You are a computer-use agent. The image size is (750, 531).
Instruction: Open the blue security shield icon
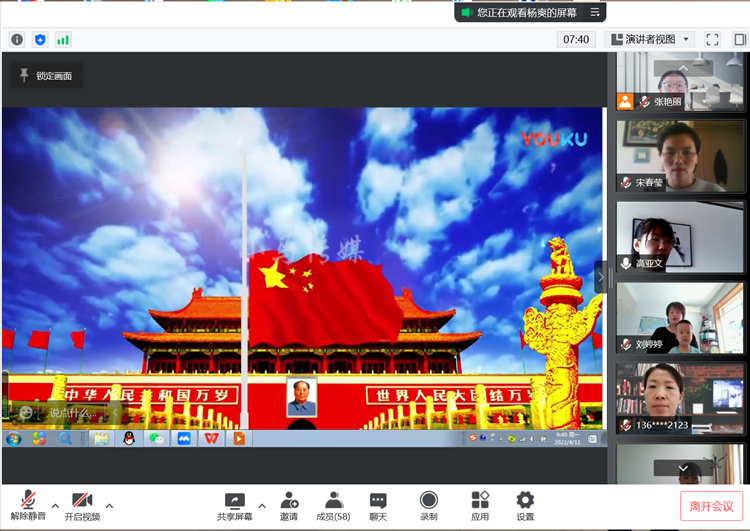40,39
